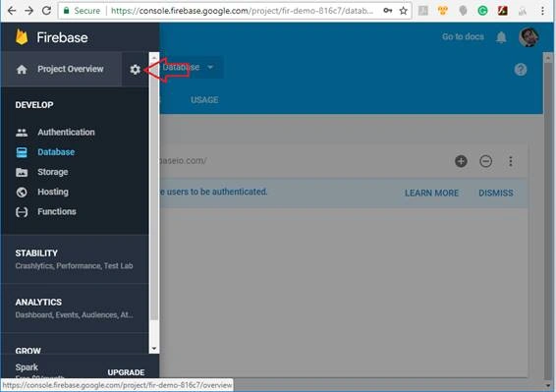Open Authentication in sidebar
556x392 pixels.
[66, 133]
